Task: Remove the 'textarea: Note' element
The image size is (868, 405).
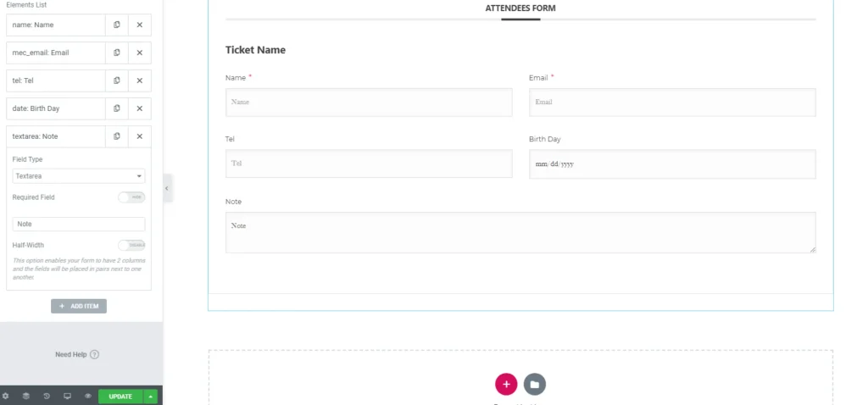Action: [140, 136]
